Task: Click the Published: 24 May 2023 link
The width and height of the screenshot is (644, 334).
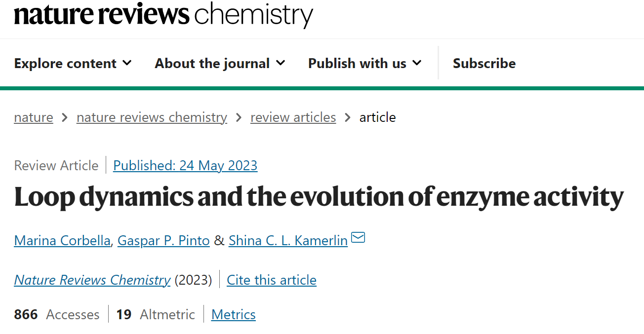Action: pyautogui.click(x=185, y=165)
